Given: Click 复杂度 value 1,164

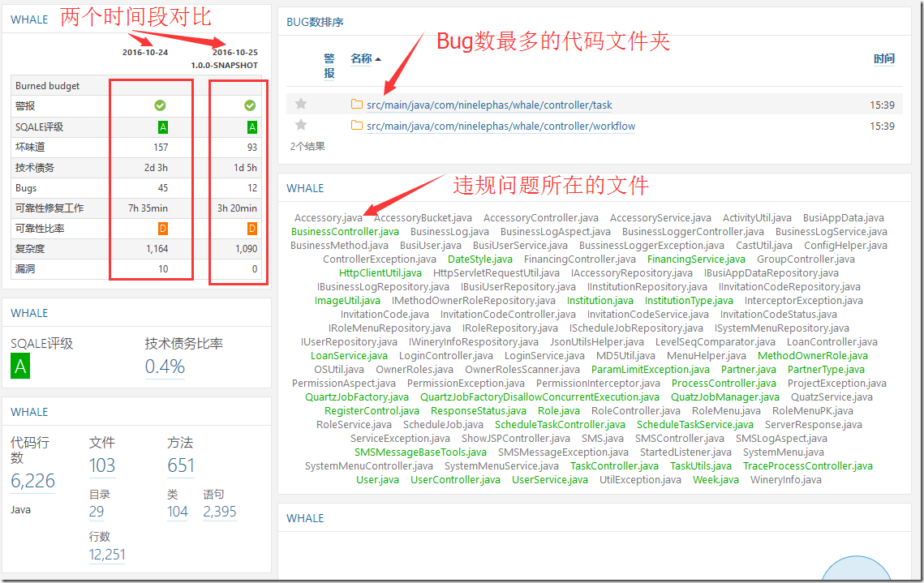Looking at the screenshot, I should point(157,248).
